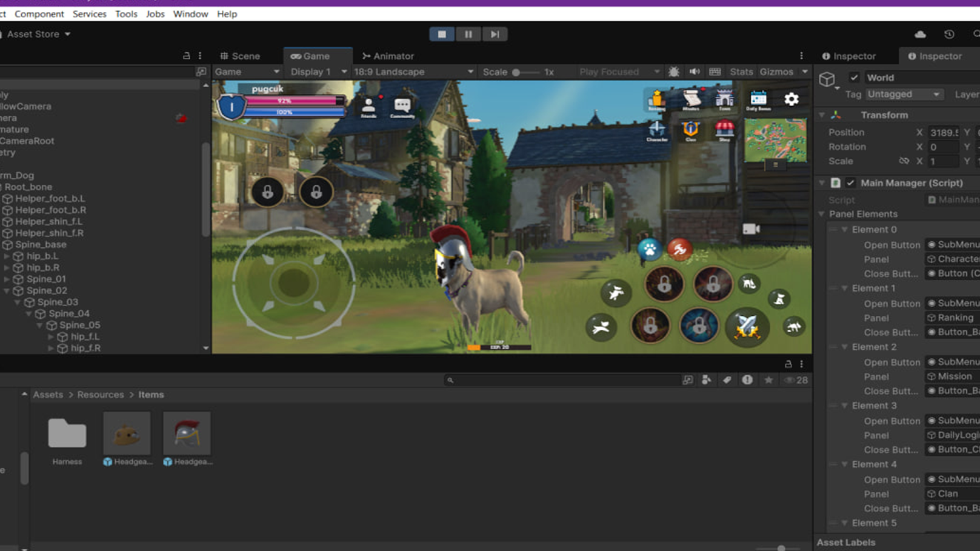The height and width of the screenshot is (551, 980).
Task: Collapse Panel Elements list
Action: point(822,214)
